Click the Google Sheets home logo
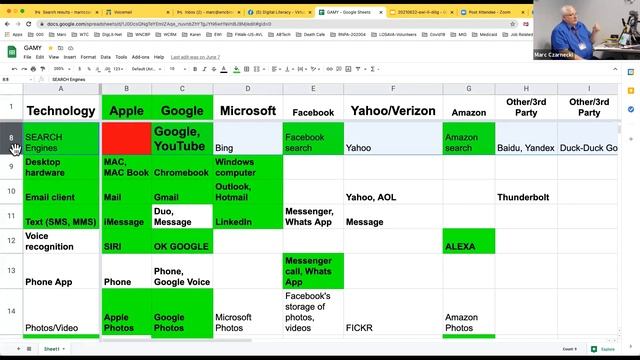Viewport: 640px width, 360px height. pyautogui.click(x=12, y=52)
